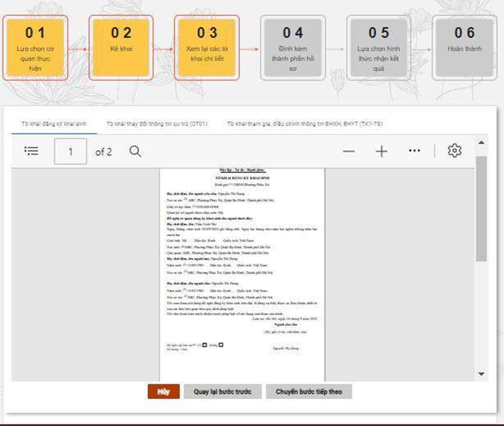Click the scroll down arrow of viewer

pos(481,374)
